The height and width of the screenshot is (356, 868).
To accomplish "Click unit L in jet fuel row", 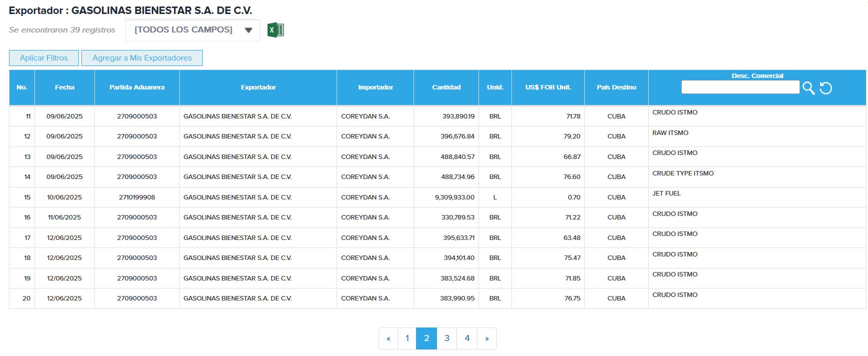I will click(x=495, y=197).
